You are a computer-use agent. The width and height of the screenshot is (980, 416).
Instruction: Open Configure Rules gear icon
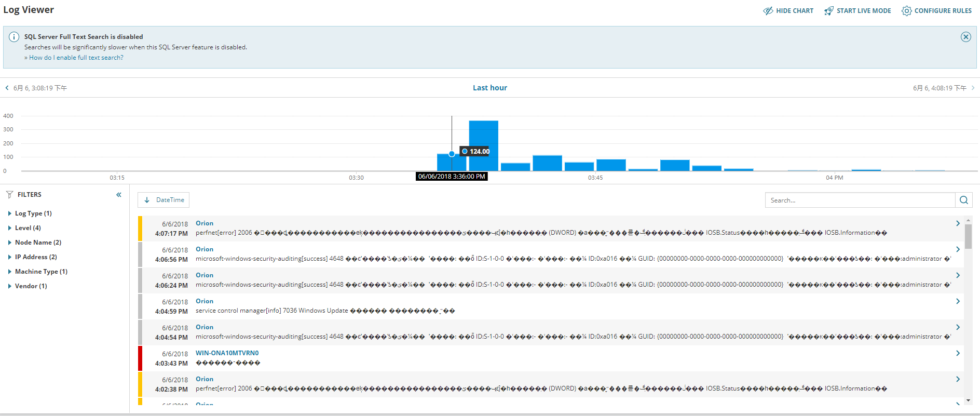pos(906,11)
